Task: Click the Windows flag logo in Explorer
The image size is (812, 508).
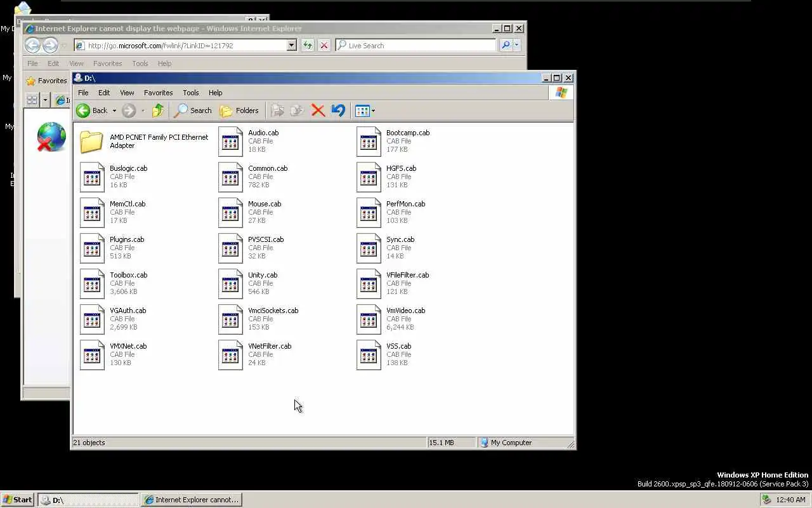Action: tap(561, 93)
